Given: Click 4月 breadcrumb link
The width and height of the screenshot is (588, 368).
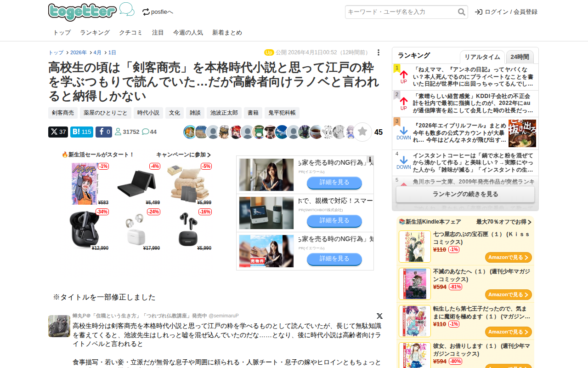Looking at the screenshot, I should pyautogui.click(x=97, y=52).
